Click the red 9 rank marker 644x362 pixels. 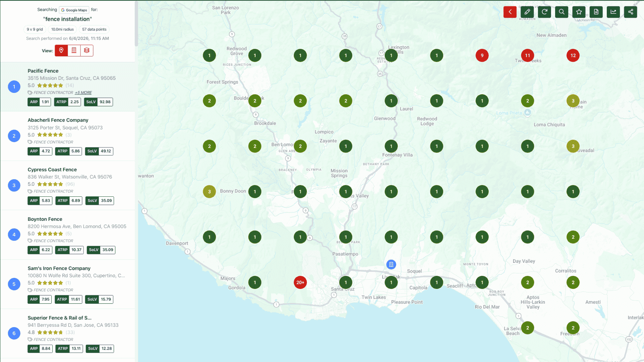(482, 56)
